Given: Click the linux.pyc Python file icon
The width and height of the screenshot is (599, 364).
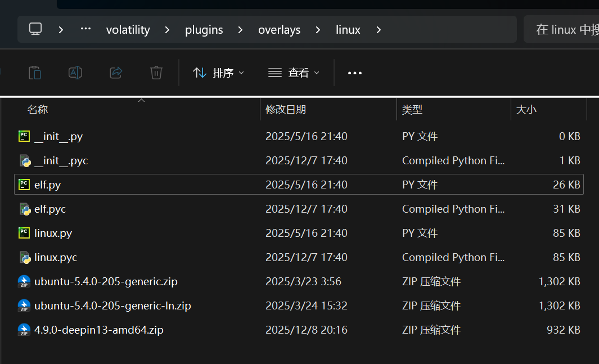Looking at the screenshot, I should click(x=24, y=257).
